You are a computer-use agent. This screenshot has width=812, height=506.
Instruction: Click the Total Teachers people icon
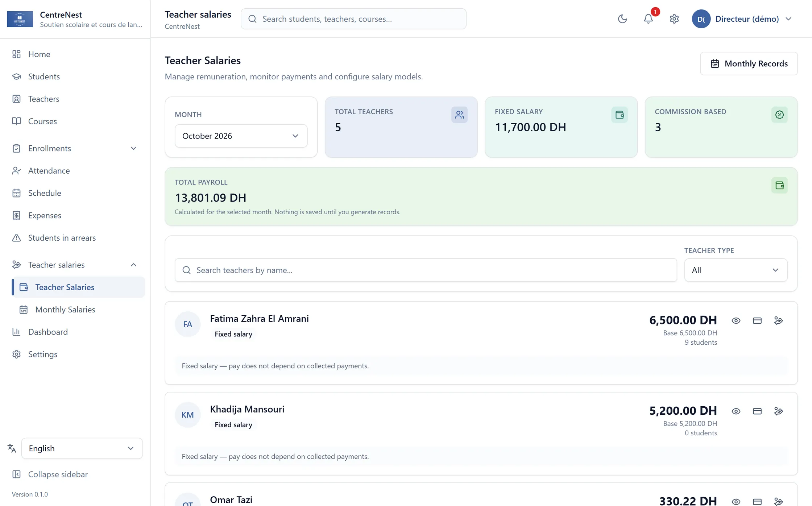pos(459,115)
